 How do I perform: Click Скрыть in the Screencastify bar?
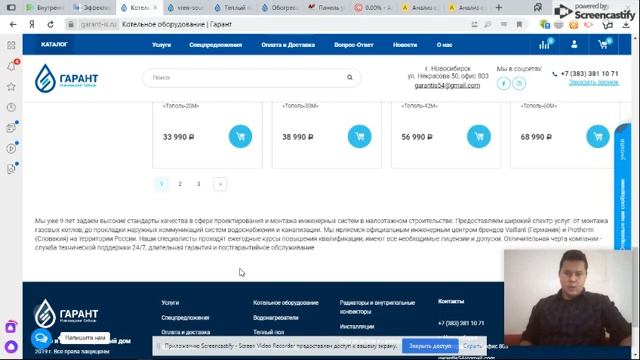[x=472, y=346]
